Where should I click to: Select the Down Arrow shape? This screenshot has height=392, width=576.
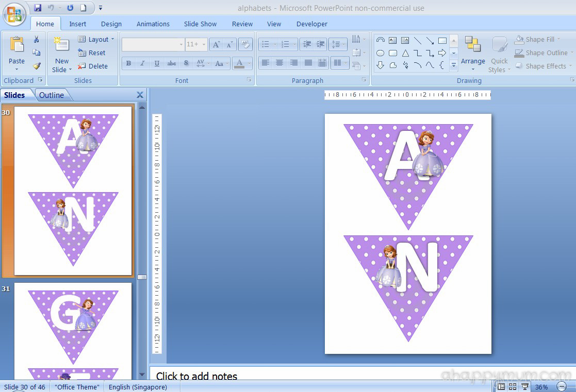coord(381,65)
